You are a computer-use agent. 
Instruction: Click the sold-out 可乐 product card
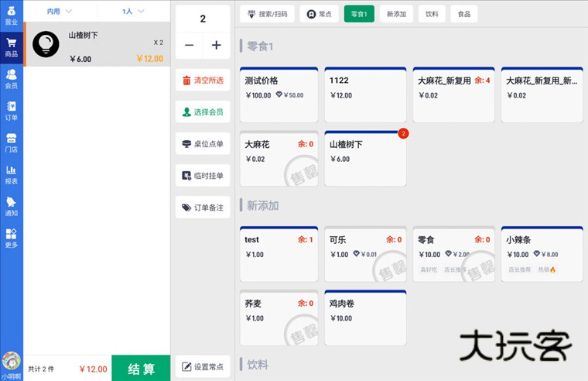coord(365,254)
